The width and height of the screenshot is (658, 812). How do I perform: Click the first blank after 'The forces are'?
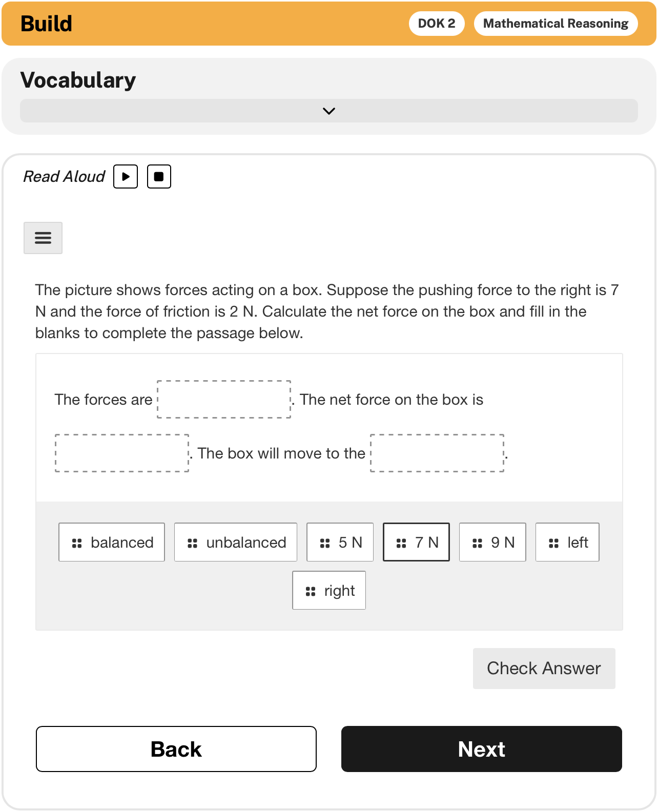click(224, 400)
